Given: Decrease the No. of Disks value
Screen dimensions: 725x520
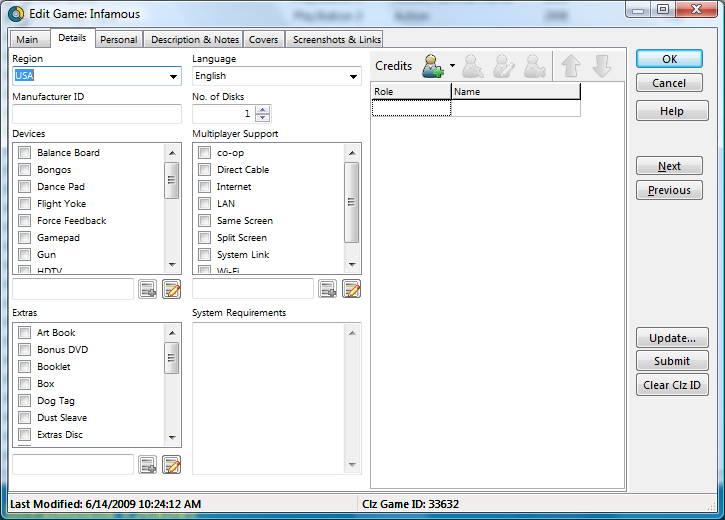Looking at the screenshot, I should tap(263, 117).
